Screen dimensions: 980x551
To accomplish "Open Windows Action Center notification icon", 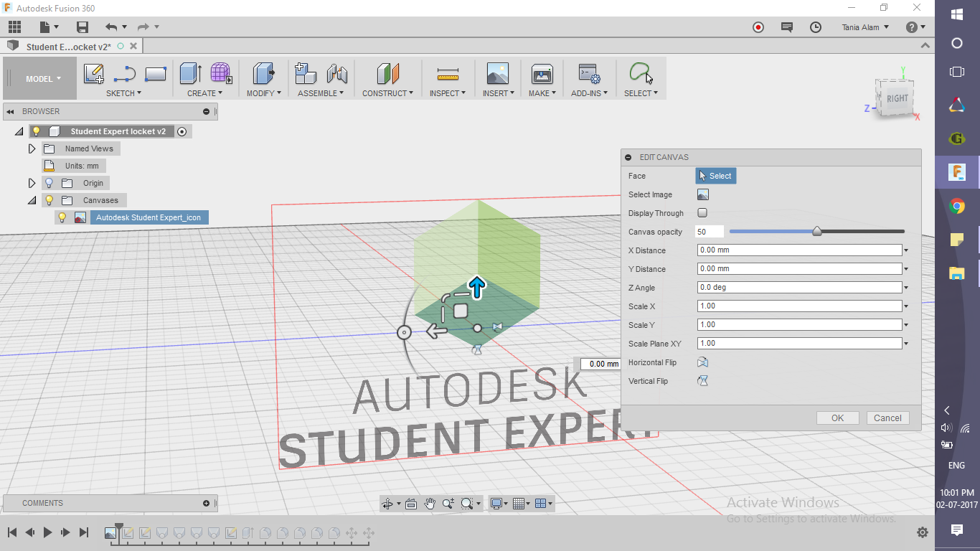I will click(956, 530).
